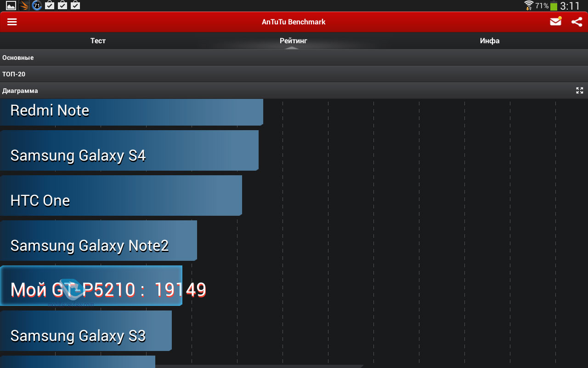This screenshot has height=368, width=588.
Task: Select the Samsung Galaxy S3 bar
Action: pyautogui.click(x=86, y=331)
